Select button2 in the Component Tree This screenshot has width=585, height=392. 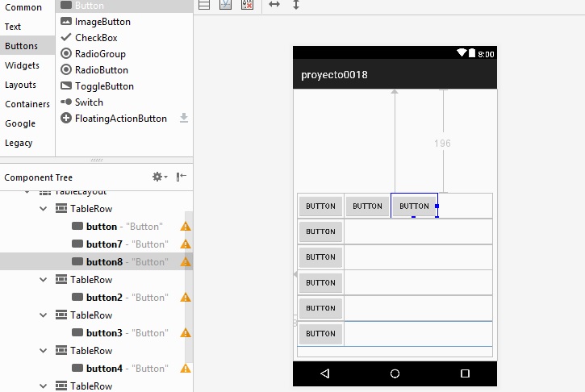coord(104,298)
